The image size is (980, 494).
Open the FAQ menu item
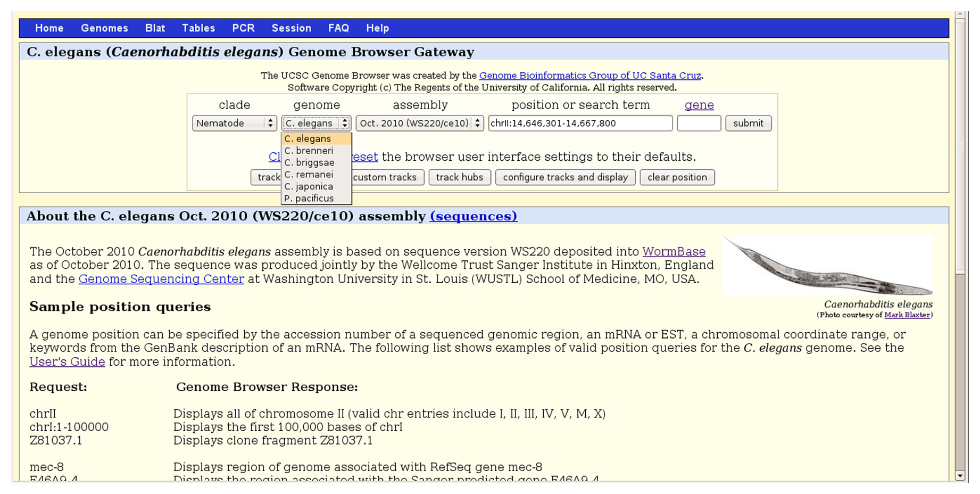pyautogui.click(x=339, y=28)
